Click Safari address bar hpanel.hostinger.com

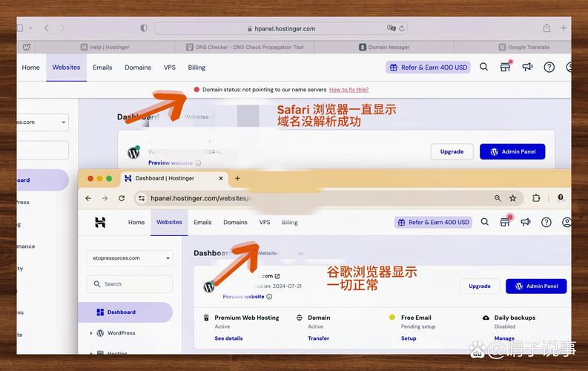tap(281, 28)
